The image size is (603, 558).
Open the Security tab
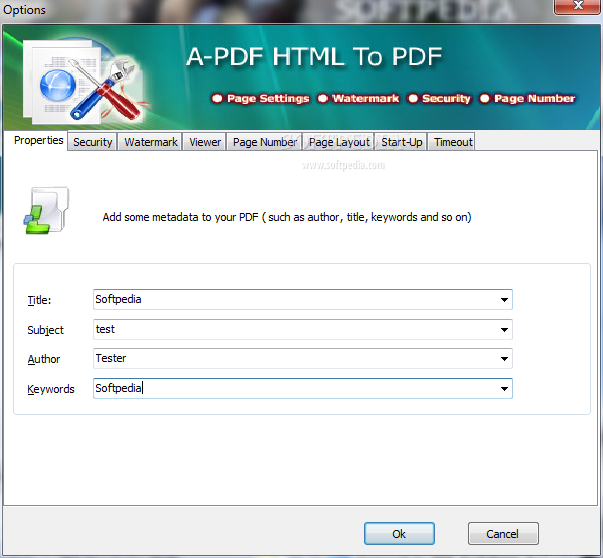point(92,142)
